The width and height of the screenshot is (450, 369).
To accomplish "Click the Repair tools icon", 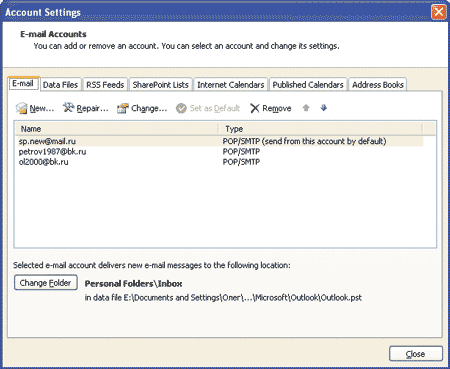I will (68, 108).
